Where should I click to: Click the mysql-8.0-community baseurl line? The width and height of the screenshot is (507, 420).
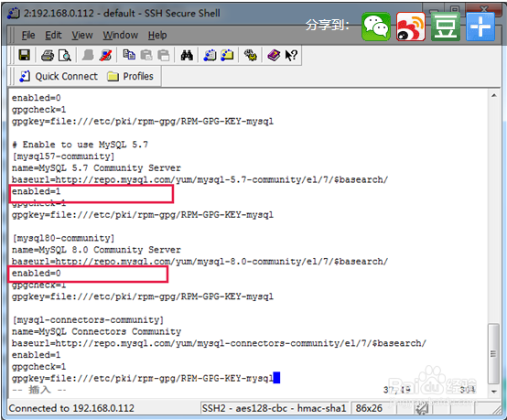coord(200,262)
